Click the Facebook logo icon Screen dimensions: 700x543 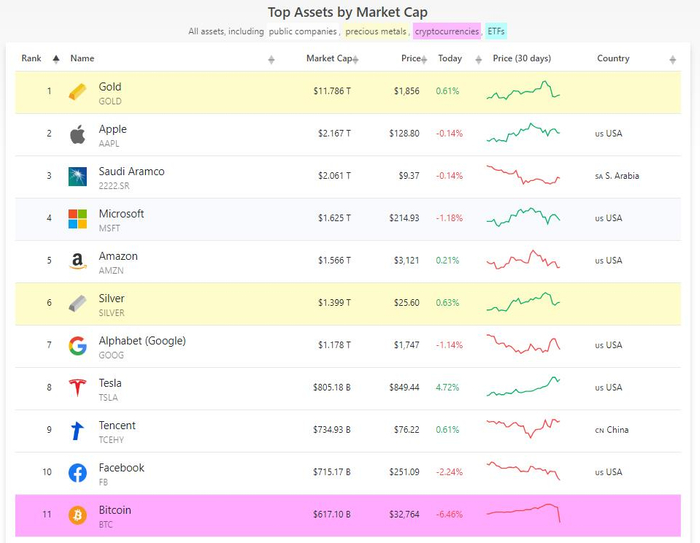coord(77,473)
